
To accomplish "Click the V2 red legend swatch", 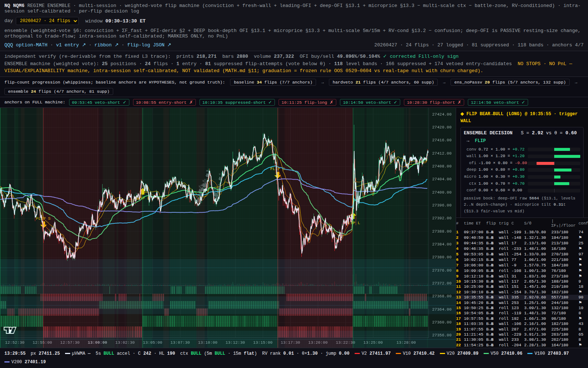I will [357, 353].
